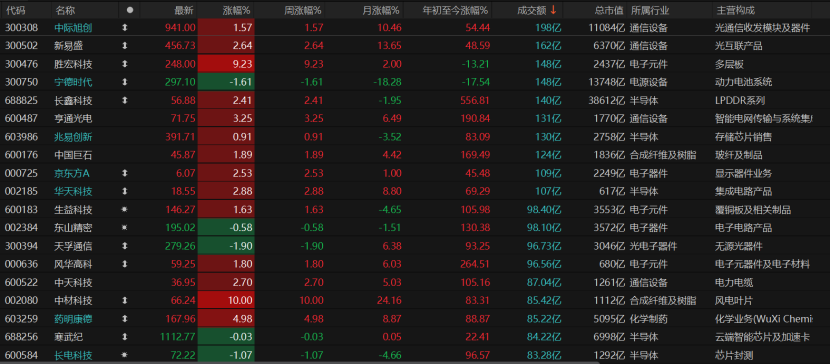The width and height of the screenshot is (830, 364).
Task: Click the marker icon in the 长鑫科技 row
Action: [125, 101]
